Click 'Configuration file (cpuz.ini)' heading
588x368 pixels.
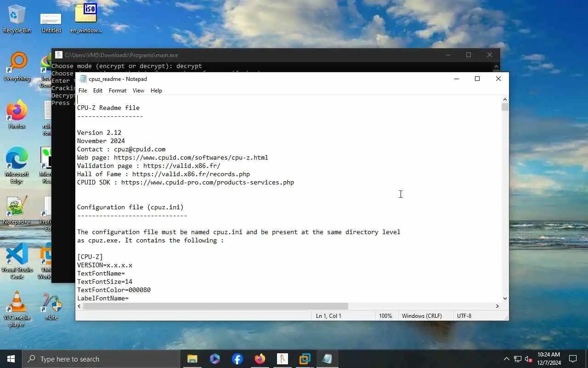pyautogui.click(x=130, y=207)
